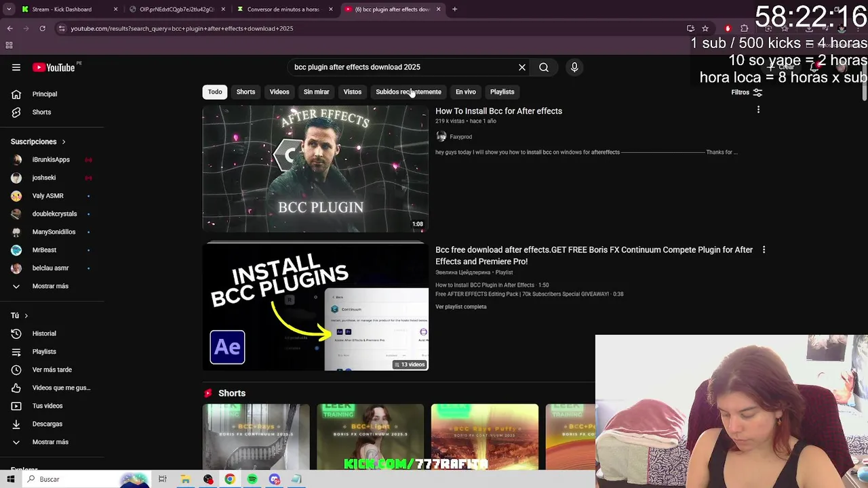Open the Windows Start menu
The height and width of the screenshot is (488, 868).
[x=11, y=479]
